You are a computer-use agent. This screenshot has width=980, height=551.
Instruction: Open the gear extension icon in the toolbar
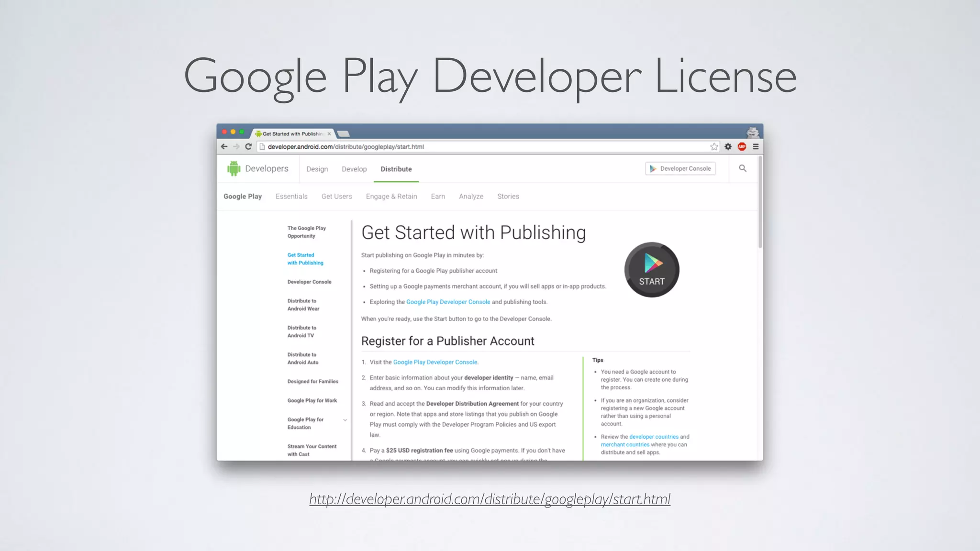pos(728,146)
